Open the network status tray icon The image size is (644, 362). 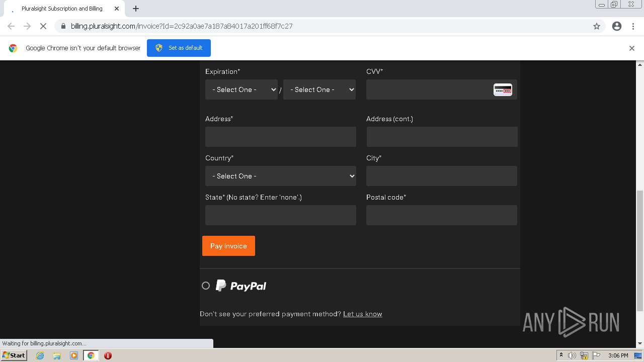pyautogui.click(x=584, y=355)
